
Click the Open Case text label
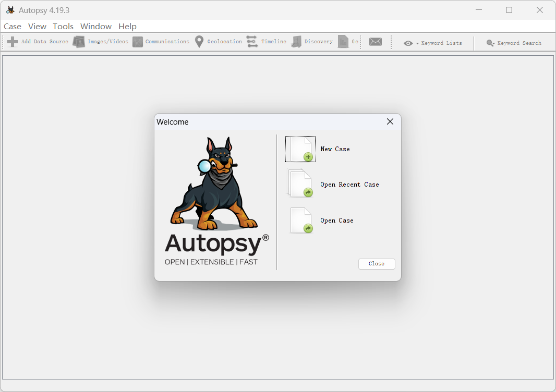(x=337, y=220)
